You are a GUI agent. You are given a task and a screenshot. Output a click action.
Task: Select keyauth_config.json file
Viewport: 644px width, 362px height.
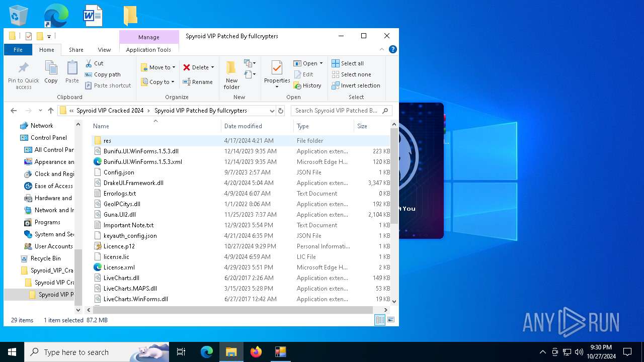[240, 236]
